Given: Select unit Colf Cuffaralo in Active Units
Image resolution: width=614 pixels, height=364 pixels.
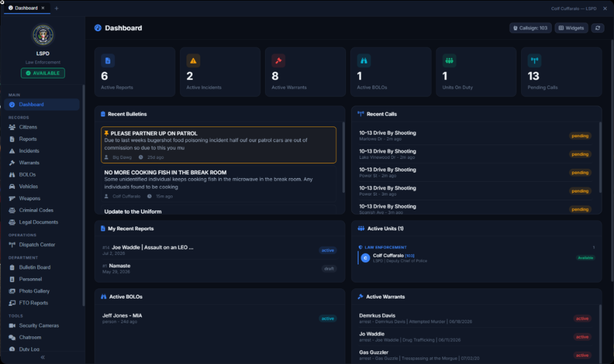Looking at the screenshot, I should point(477,258).
